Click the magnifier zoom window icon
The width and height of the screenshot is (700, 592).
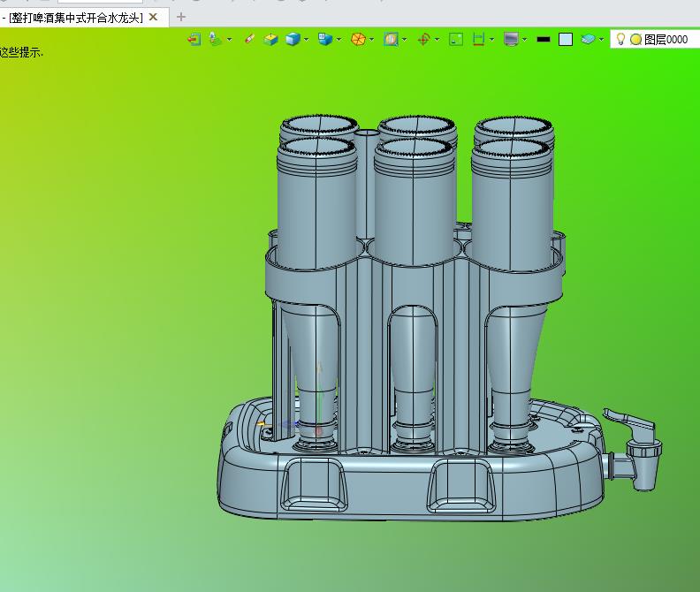coord(391,39)
